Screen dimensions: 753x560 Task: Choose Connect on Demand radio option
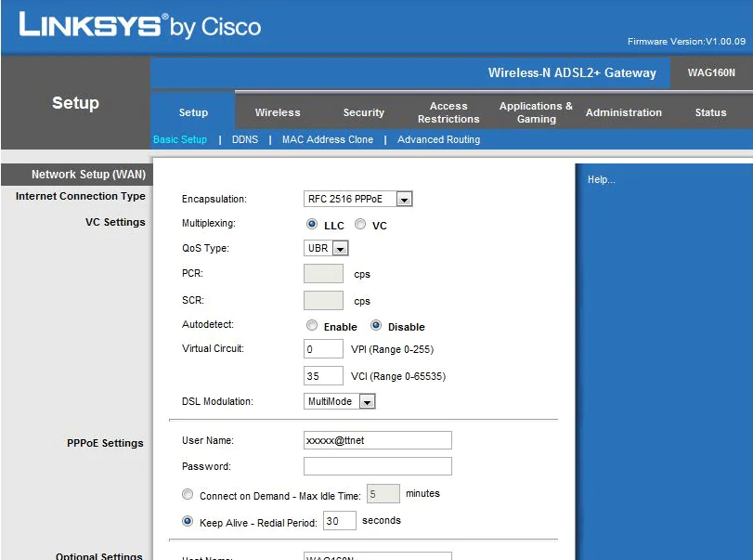point(188,495)
